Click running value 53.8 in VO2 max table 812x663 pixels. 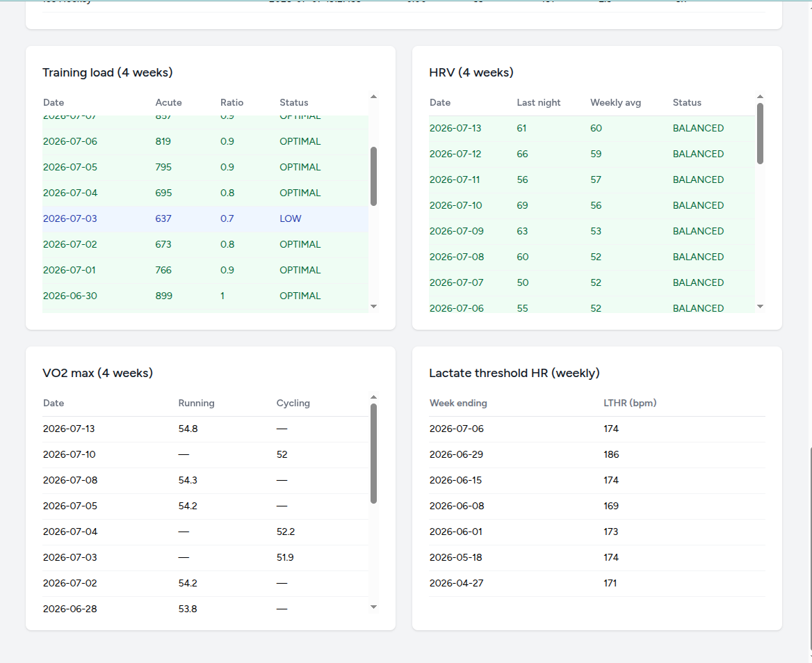(188, 609)
